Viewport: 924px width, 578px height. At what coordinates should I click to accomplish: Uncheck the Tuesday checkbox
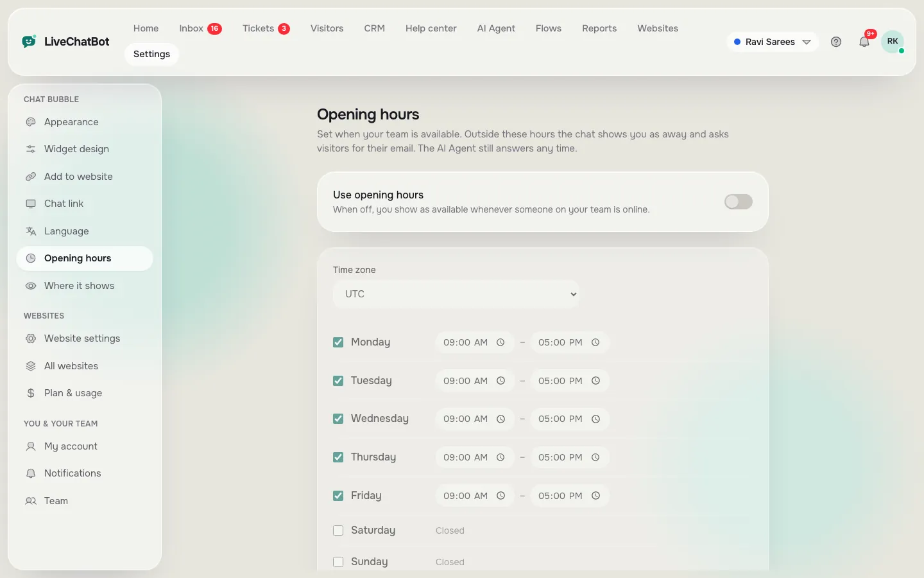(338, 381)
